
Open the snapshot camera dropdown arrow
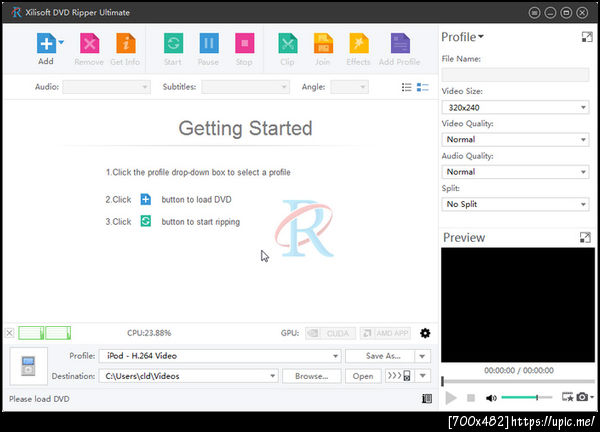(x=592, y=397)
